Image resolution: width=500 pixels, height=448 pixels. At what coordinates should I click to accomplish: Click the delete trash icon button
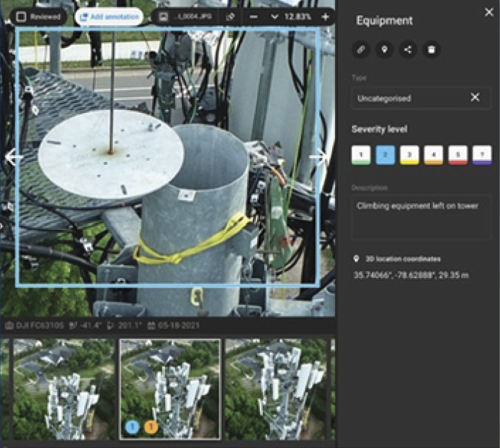point(431,49)
